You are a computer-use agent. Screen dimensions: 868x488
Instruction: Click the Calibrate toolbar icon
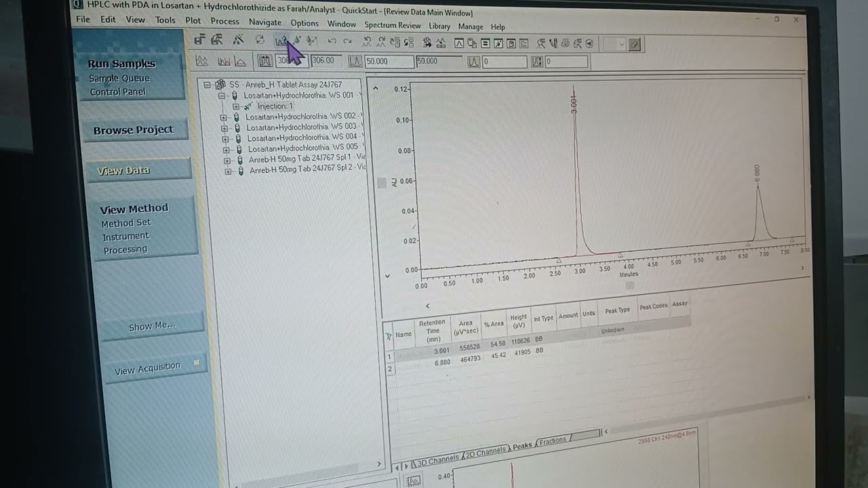pyautogui.click(x=297, y=41)
